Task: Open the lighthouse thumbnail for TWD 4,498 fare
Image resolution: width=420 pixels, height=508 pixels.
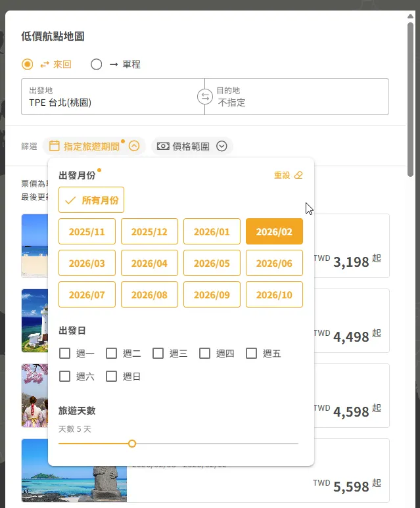Action: (35, 321)
